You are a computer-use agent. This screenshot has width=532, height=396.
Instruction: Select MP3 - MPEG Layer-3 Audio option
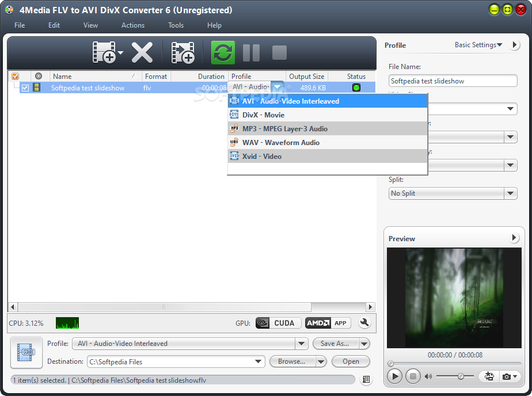[328, 129]
